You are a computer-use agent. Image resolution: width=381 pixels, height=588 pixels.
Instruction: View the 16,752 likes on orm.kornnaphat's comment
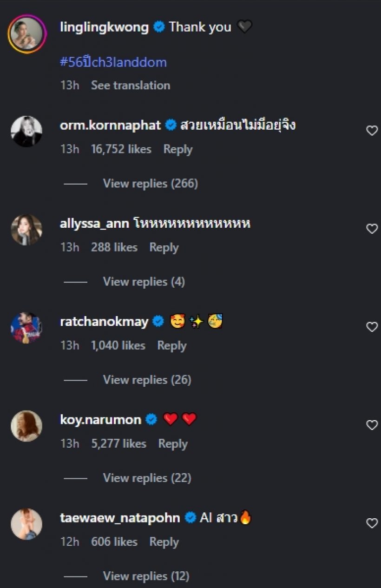click(121, 149)
